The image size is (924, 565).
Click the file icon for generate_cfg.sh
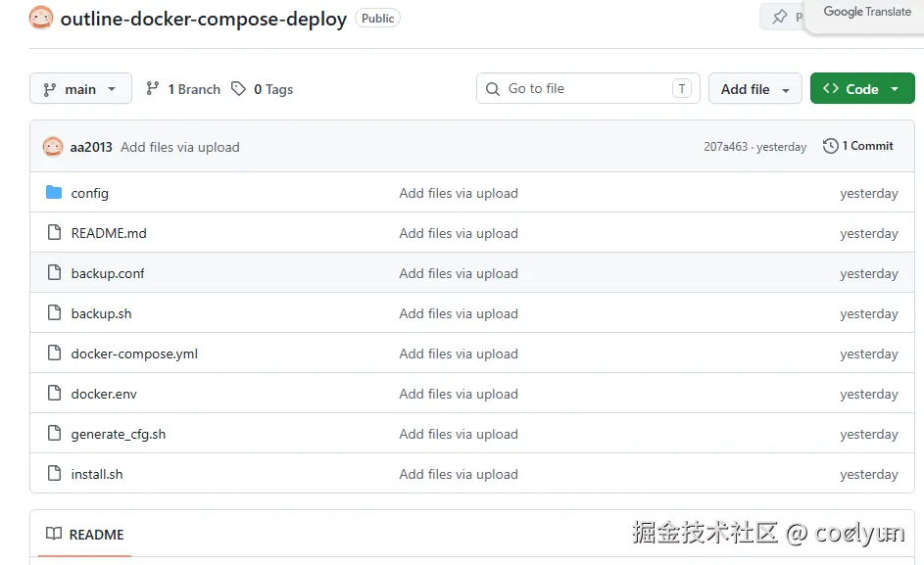[54, 433]
